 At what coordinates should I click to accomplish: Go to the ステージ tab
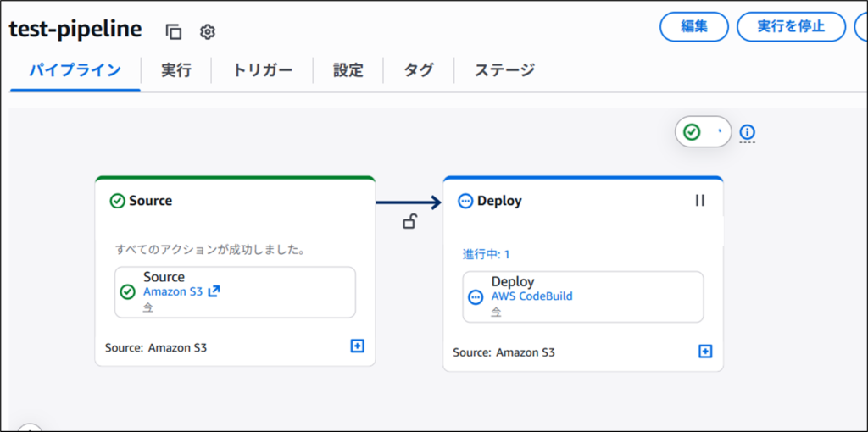tap(504, 70)
